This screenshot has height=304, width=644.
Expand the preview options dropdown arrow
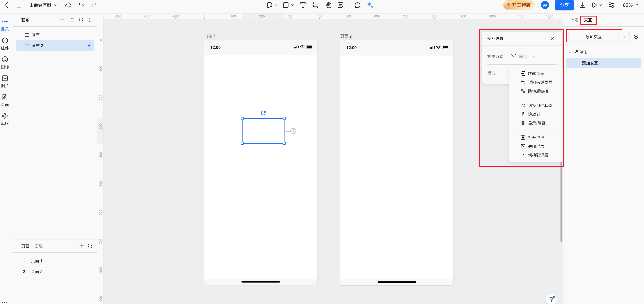(601, 5)
